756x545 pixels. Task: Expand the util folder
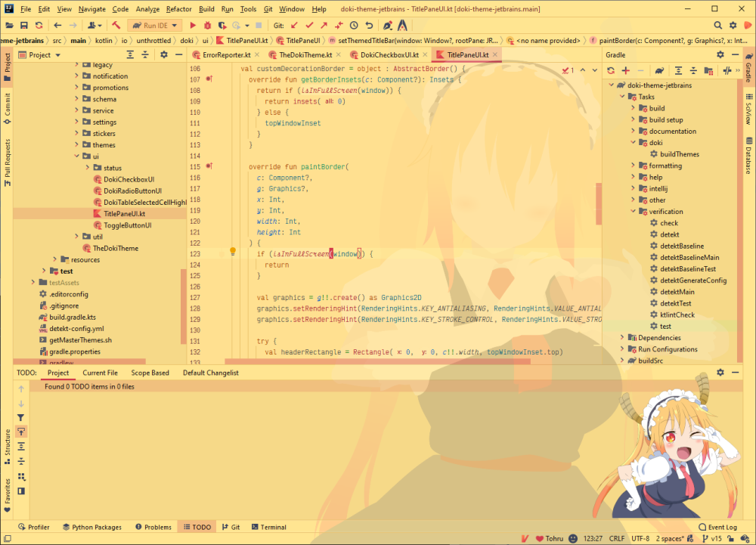coord(76,237)
